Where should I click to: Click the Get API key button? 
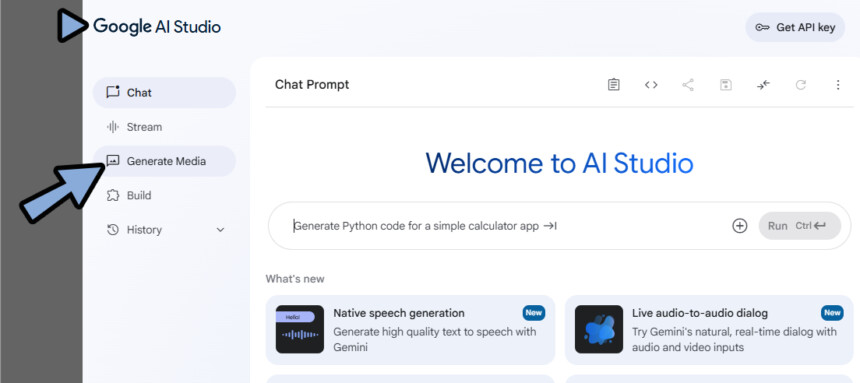coord(795,27)
